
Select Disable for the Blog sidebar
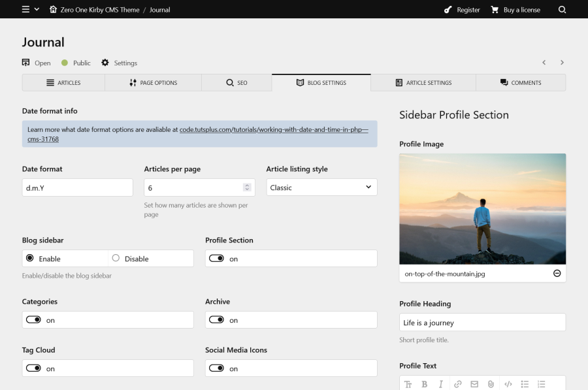click(x=116, y=259)
